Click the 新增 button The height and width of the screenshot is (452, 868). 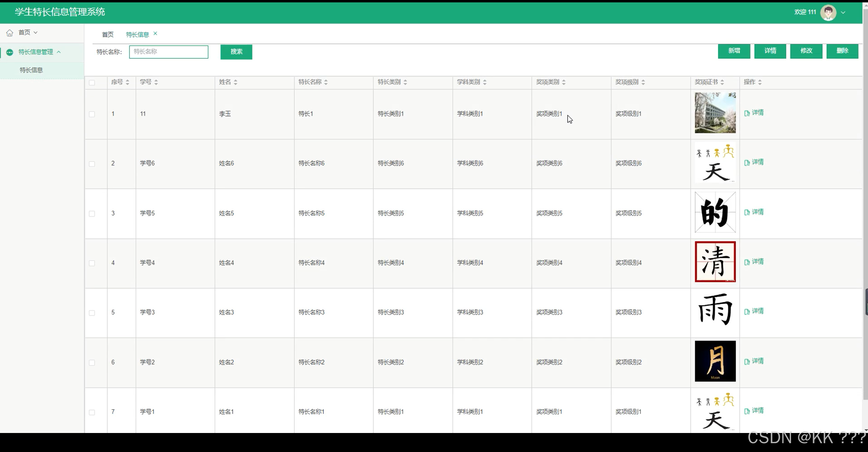click(734, 51)
